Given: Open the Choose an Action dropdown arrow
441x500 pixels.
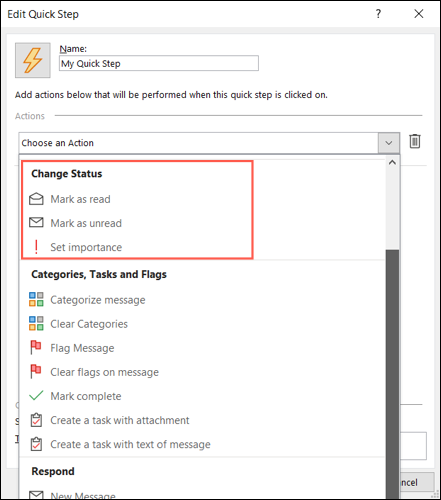Looking at the screenshot, I should (389, 143).
